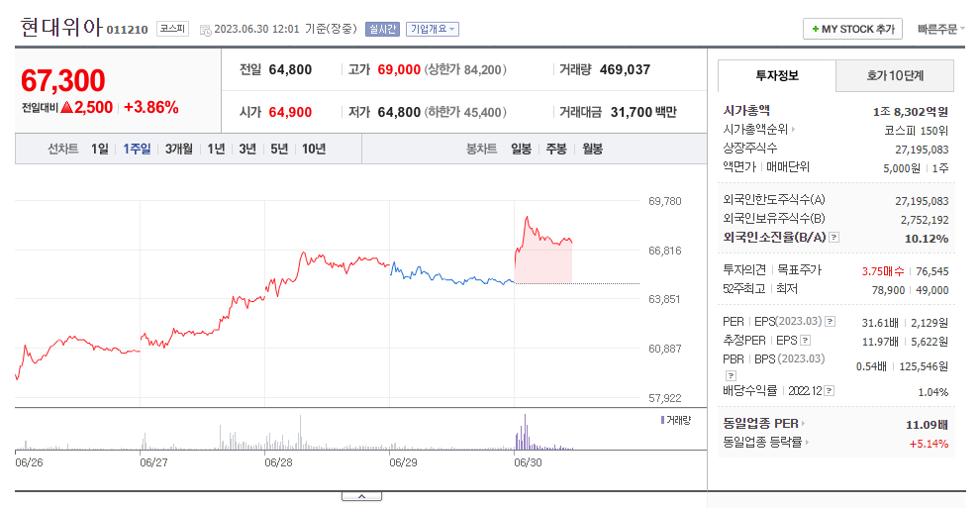Click the 52주최고 78,900 value
The width and height of the screenshot is (980, 508).
[x=888, y=290]
